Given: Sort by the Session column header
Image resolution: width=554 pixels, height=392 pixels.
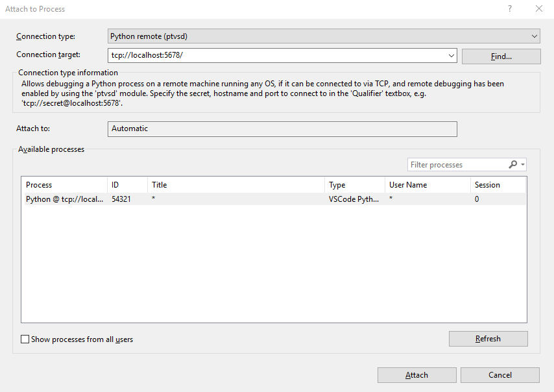Looking at the screenshot, I should [498, 184].
